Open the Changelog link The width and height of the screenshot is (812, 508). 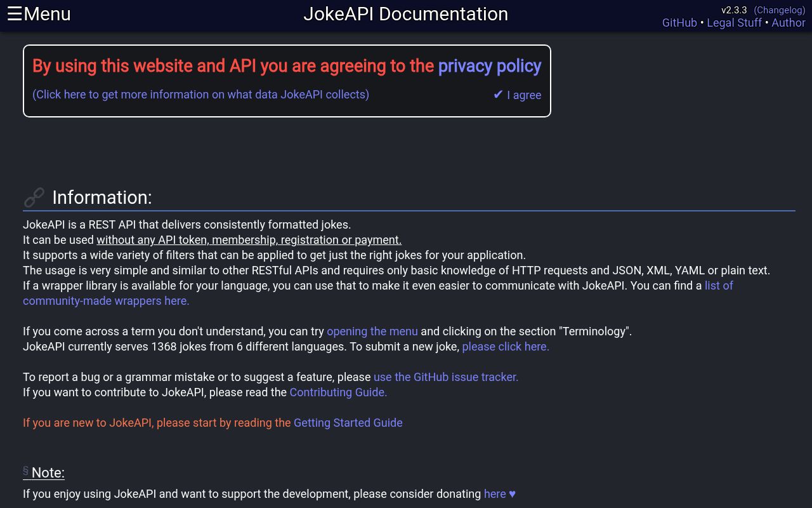pyautogui.click(x=779, y=10)
